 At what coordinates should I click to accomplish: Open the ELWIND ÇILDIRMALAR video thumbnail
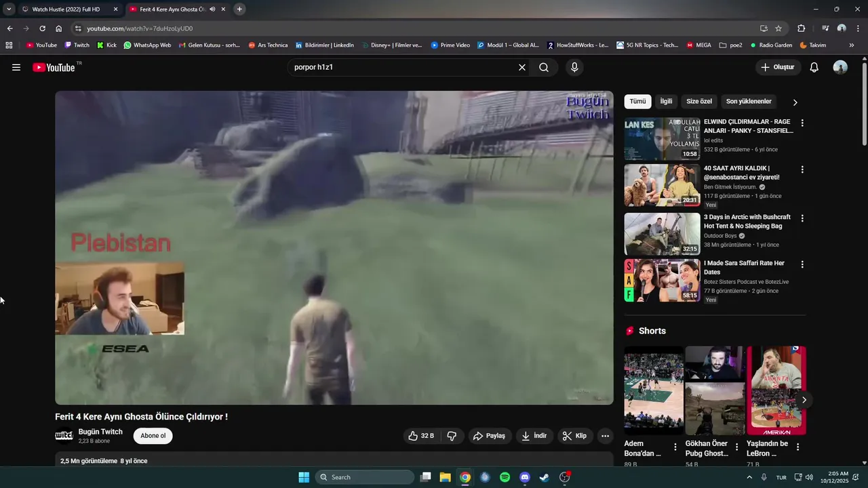point(662,139)
